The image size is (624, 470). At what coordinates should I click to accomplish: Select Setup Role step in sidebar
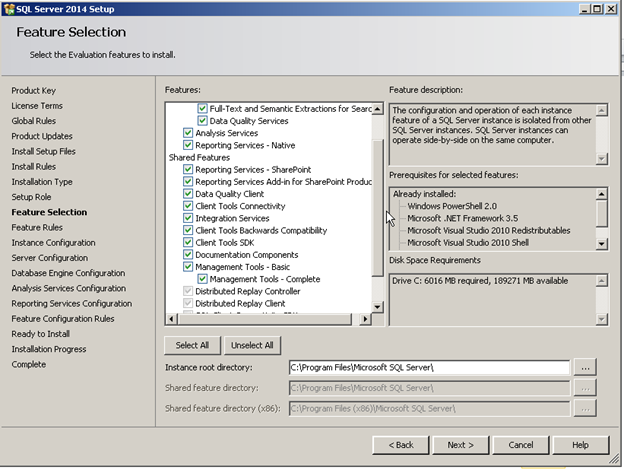coord(31,197)
